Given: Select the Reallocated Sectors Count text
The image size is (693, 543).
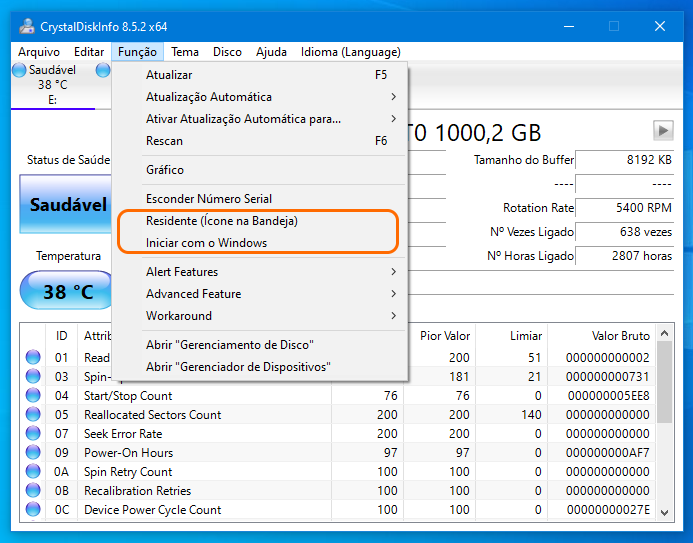Looking at the screenshot, I should tap(152, 414).
